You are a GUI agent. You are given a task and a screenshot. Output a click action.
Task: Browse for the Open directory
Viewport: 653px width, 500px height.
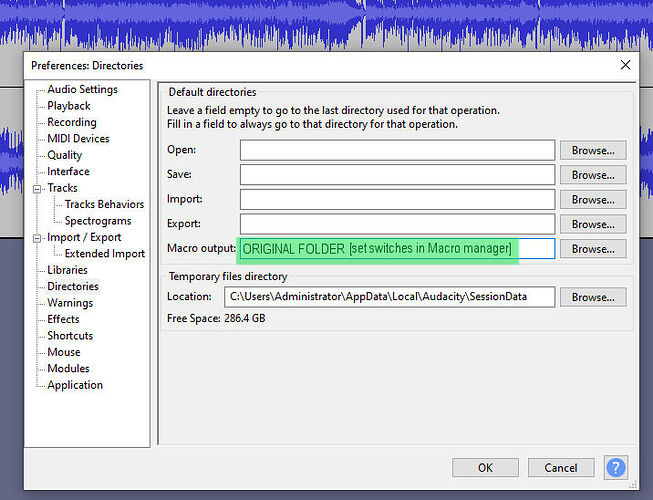(593, 150)
